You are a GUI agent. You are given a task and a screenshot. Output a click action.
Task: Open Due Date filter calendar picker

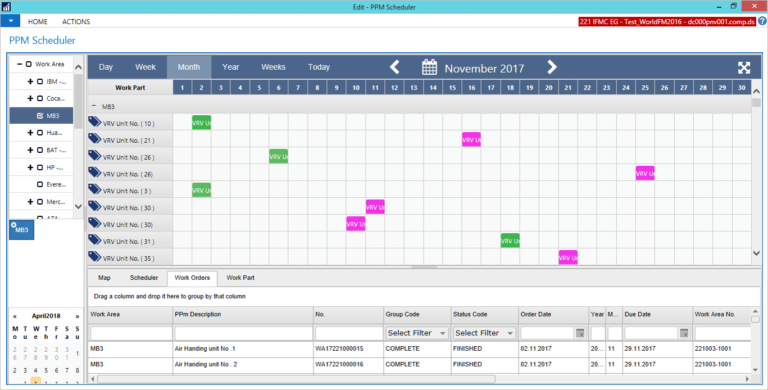[684, 333]
